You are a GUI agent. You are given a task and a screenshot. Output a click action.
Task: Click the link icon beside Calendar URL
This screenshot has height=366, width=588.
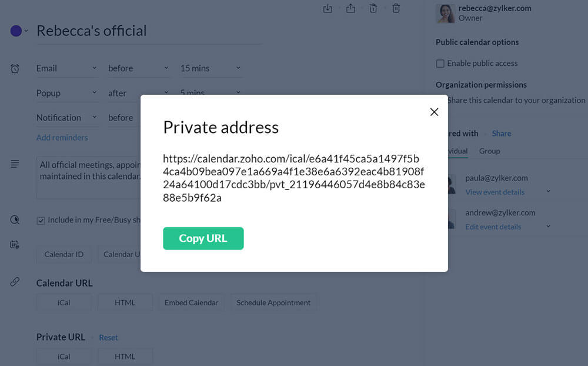(x=15, y=282)
